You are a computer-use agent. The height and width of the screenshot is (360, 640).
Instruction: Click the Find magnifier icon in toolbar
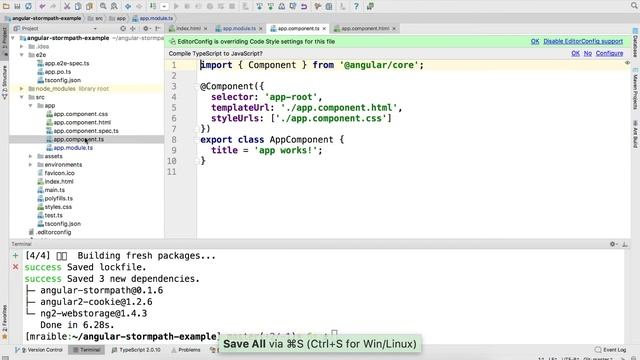coord(103,7)
